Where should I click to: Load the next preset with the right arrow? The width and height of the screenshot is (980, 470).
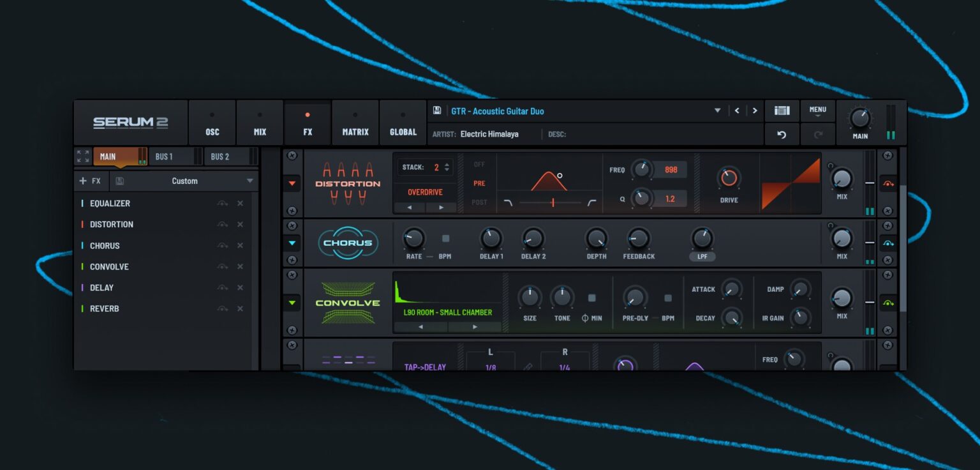click(x=755, y=110)
